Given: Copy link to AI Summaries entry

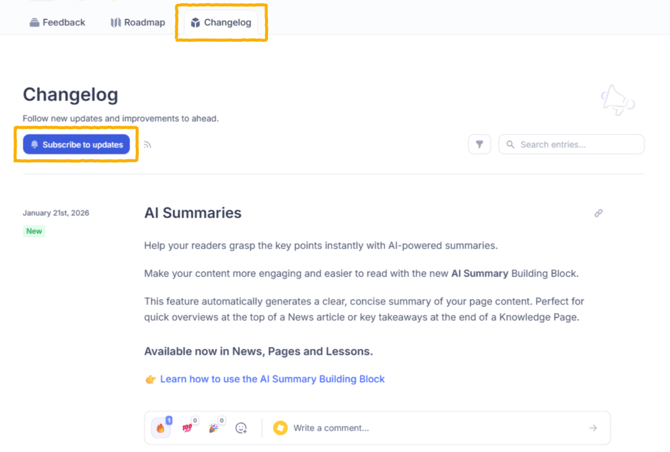Looking at the screenshot, I should coord(598,213).
